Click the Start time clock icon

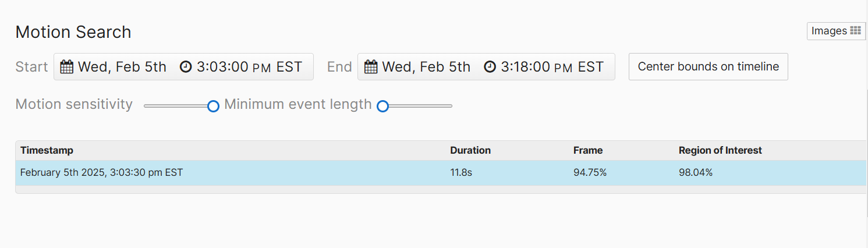tap(186, 67)
